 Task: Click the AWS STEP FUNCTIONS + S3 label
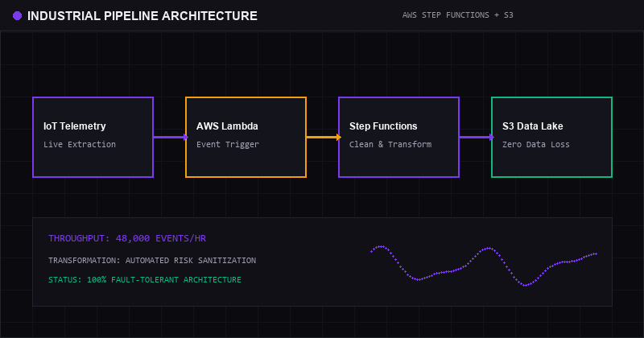[x=457, y=15]
